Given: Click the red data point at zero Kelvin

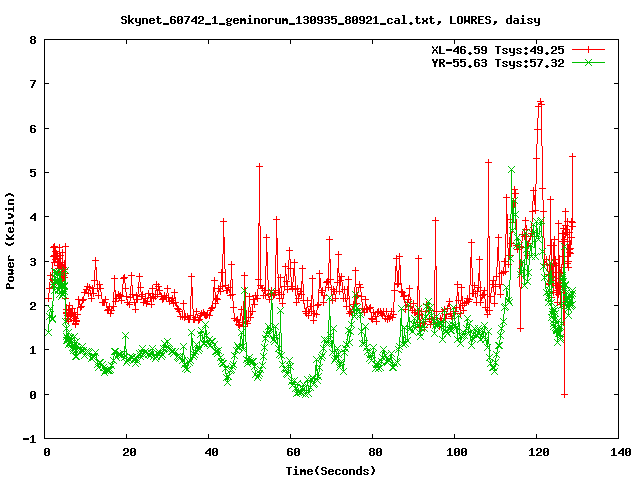Looking at the screenshot, I should (x=564, y=395).
